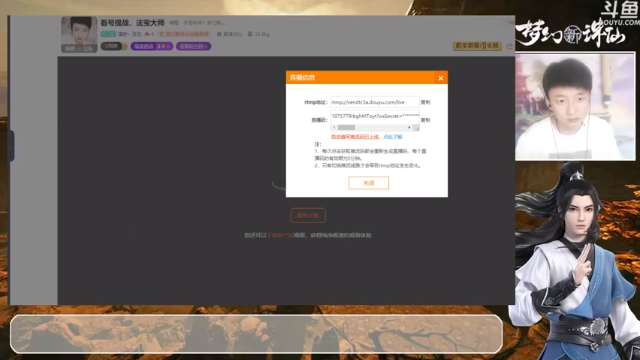Click the collapse handle on the left edge
Image resolution: width=640 pixels, height=360 pixels.
point(11,146)
